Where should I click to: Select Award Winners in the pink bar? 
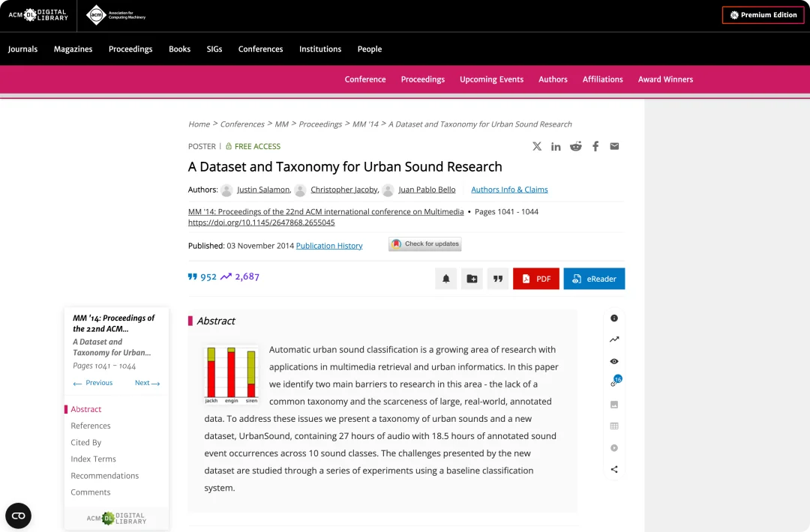click(x=665, y=79)
